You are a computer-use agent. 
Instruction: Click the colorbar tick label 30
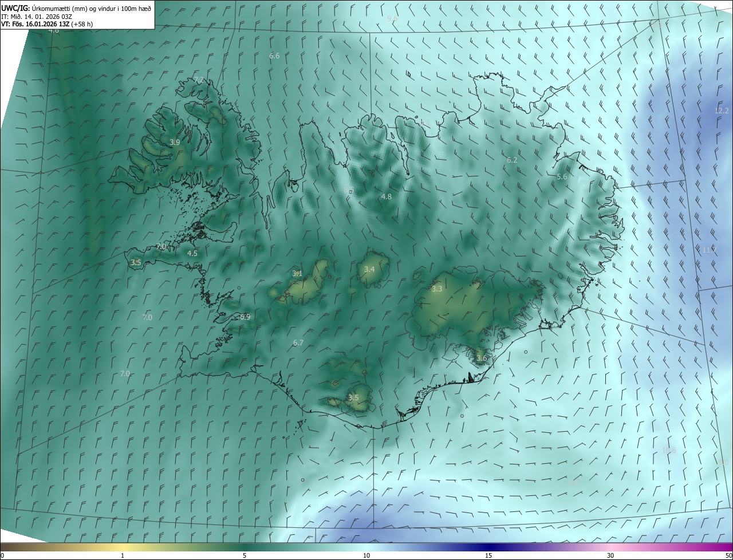pos(610,555)
